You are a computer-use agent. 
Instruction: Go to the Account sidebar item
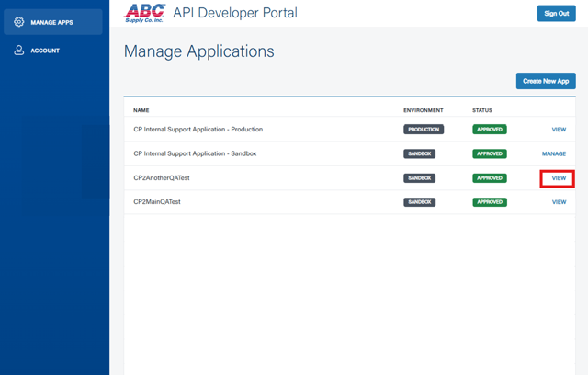[45, 51]
